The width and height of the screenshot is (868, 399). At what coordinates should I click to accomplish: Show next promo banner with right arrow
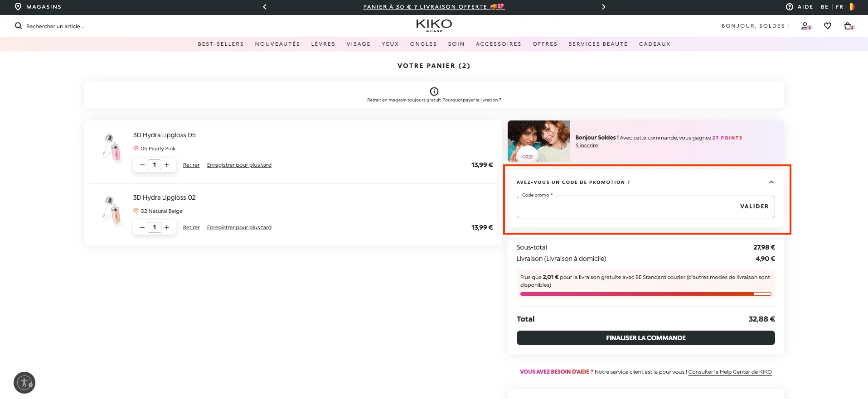pyautogui.click(x=604, y=7)
